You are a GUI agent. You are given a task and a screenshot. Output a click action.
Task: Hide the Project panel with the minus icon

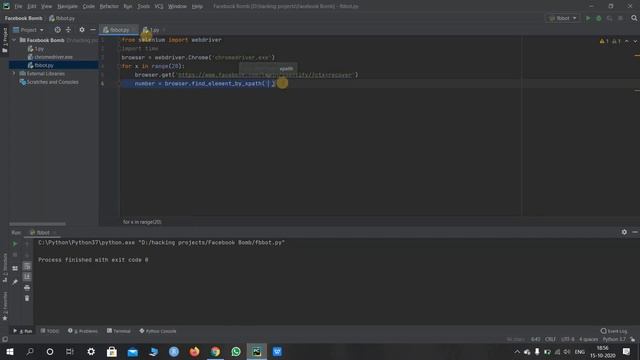93,30
